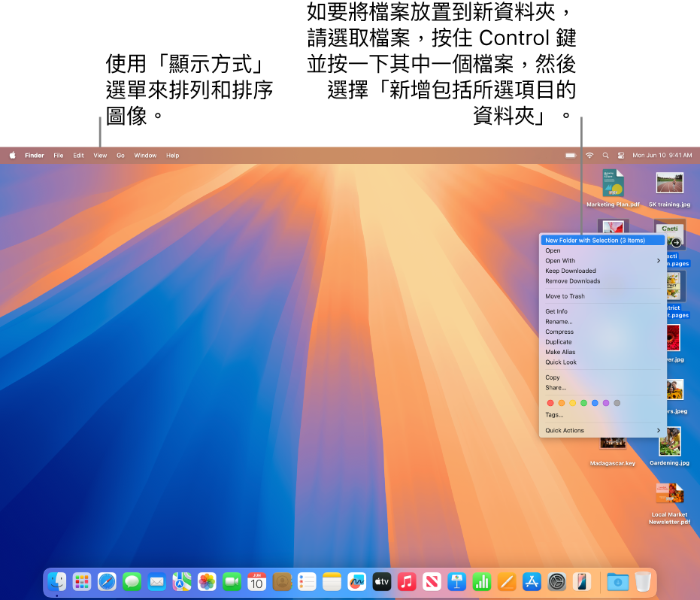
Task: Choose Open in the context menu
Action: click(603, 250)
